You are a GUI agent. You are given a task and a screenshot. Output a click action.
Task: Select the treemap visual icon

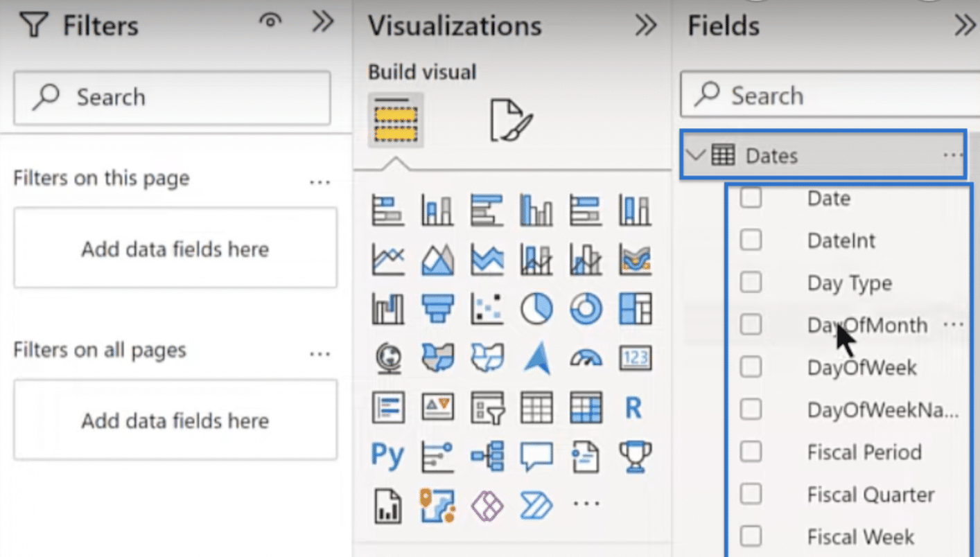tap(635, 309)
